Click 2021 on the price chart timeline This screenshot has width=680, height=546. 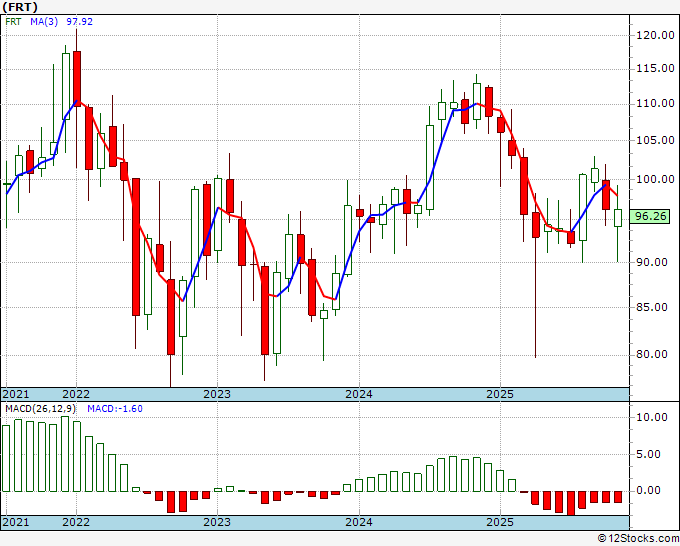[16, 394]
